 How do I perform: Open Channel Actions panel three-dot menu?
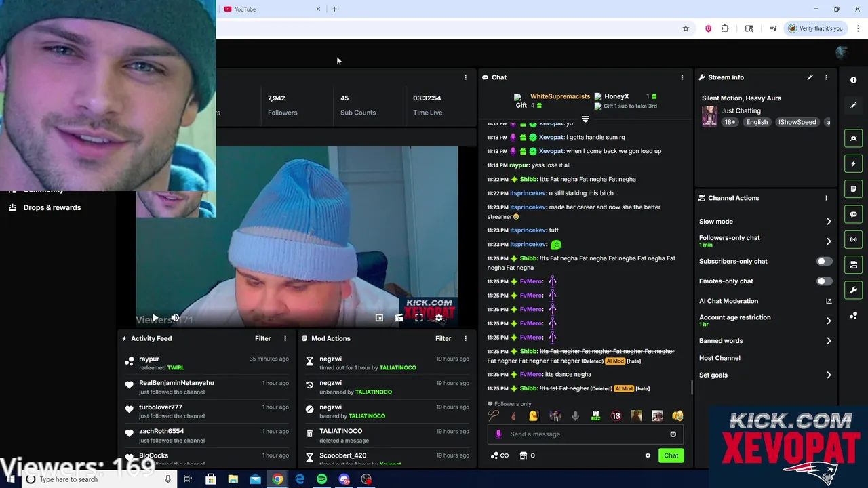point(826,198)
